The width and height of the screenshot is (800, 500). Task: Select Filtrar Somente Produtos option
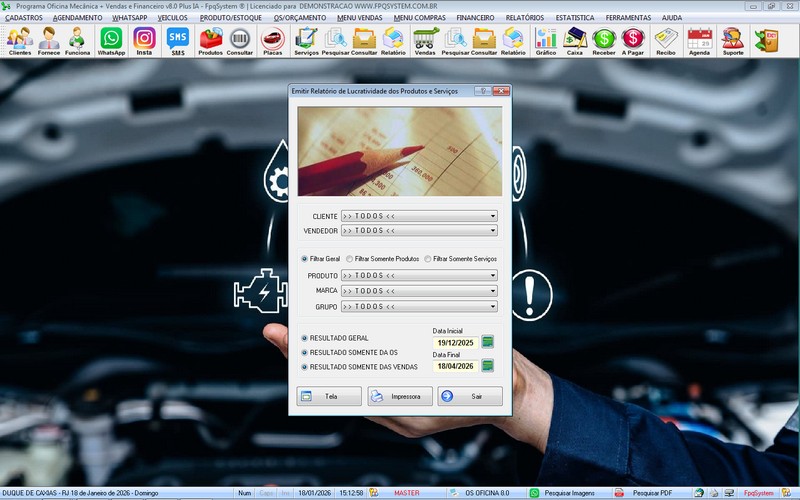pyautogui.click(x=349, y=259)
